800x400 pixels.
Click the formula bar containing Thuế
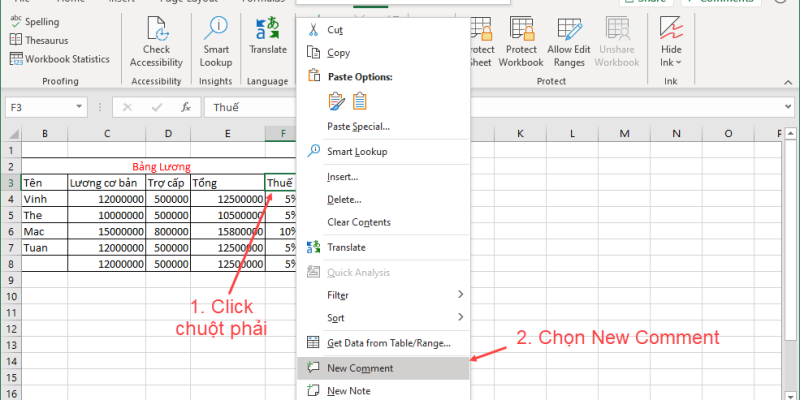click(x=250, y=107)
